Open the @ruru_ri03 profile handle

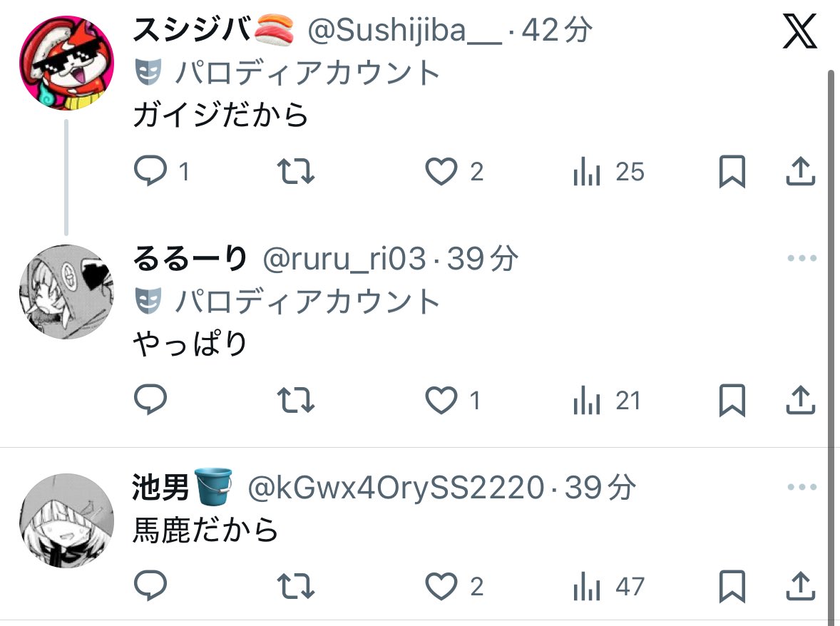344,259
